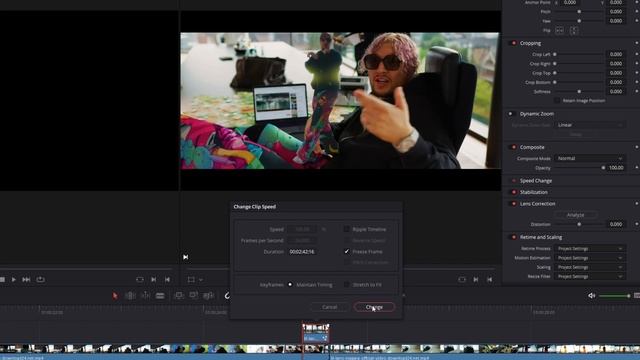
Task: Open the Motion Estimation dropdown
Action: click(589, 258)
